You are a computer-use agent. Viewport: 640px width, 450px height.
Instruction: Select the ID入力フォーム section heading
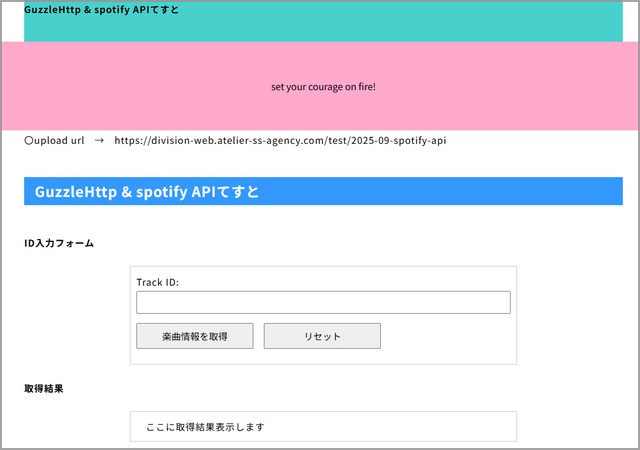tap(59, 243)
